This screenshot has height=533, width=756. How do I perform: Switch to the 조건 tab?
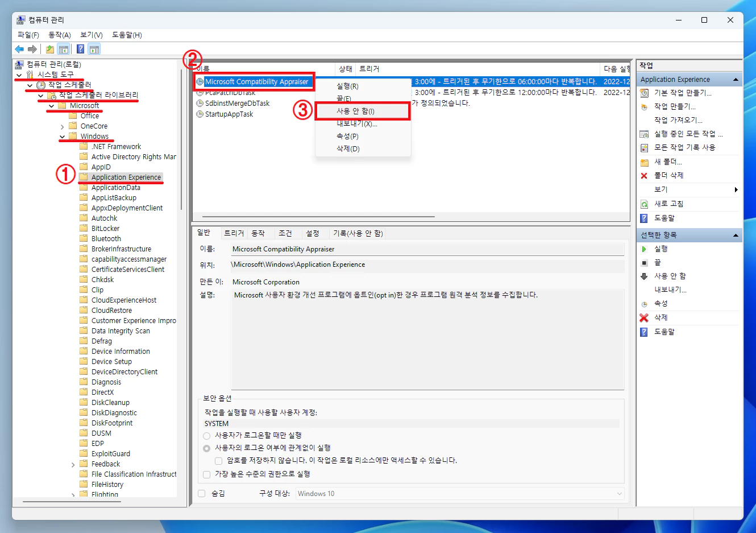click(x=285, y=233)
